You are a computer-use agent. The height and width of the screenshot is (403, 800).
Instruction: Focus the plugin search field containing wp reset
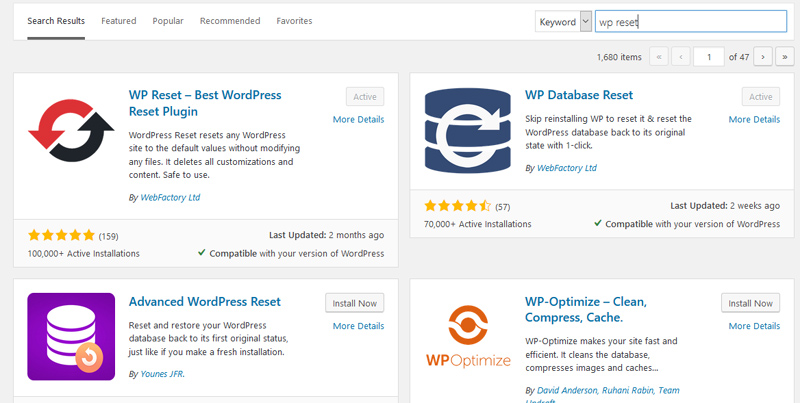(691, 22)
